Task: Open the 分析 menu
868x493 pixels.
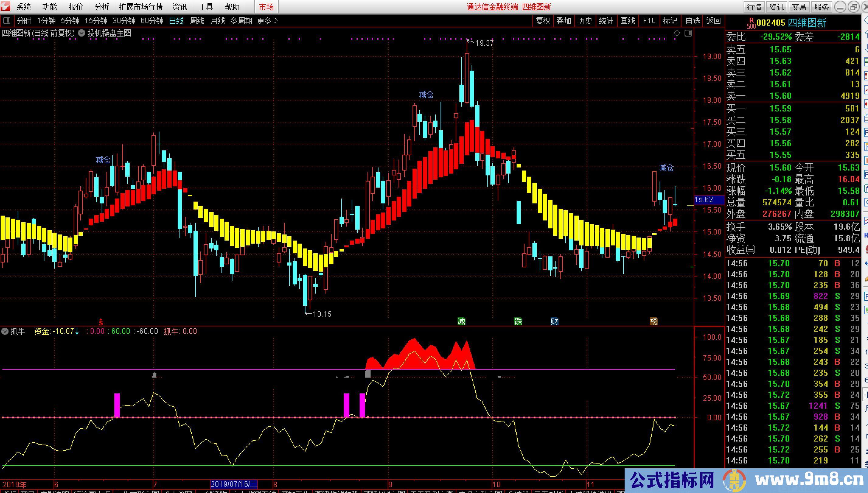Action: coord(102,7)
